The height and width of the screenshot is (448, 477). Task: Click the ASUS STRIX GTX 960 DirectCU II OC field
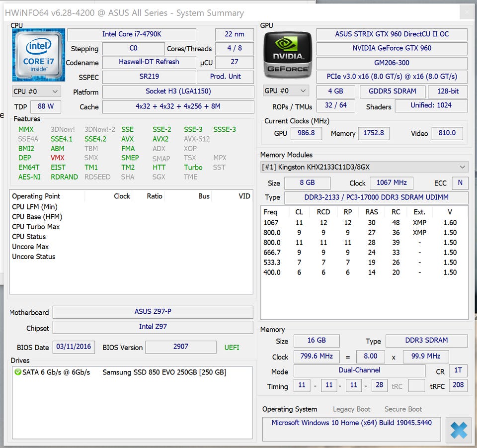[x=392, y=34]
